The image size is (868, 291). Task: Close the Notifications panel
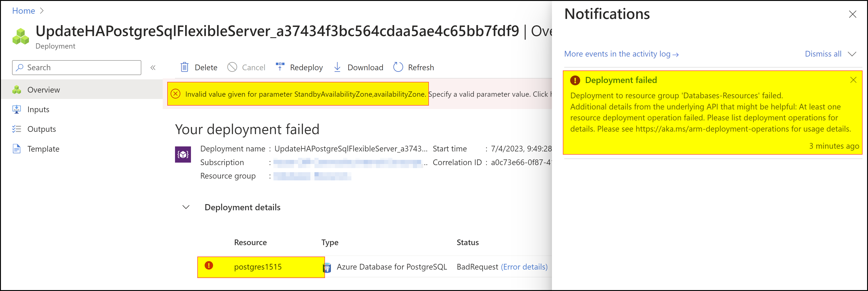[x=853, y=14]
